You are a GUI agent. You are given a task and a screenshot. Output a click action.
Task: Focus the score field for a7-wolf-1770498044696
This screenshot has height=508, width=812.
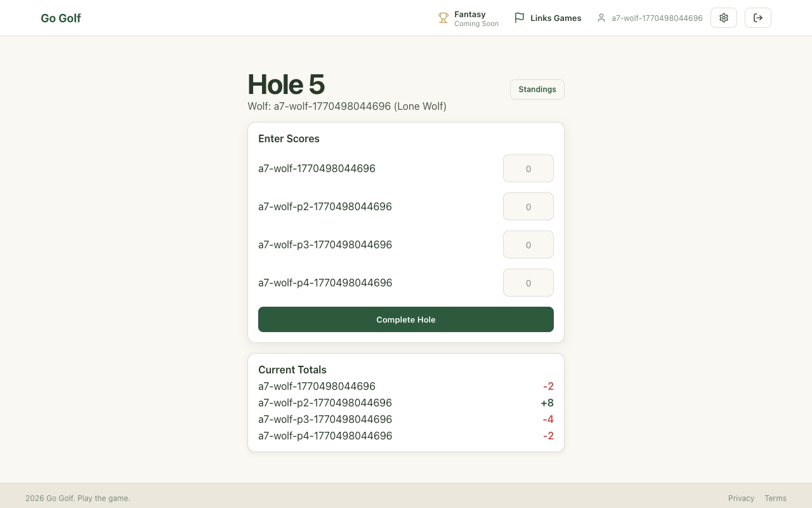click(x=528, y=169)
